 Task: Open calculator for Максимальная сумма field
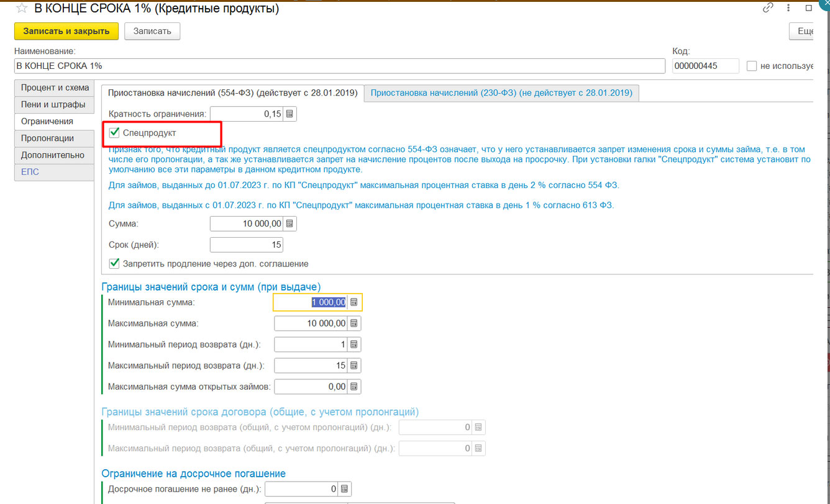pos(353,323)
